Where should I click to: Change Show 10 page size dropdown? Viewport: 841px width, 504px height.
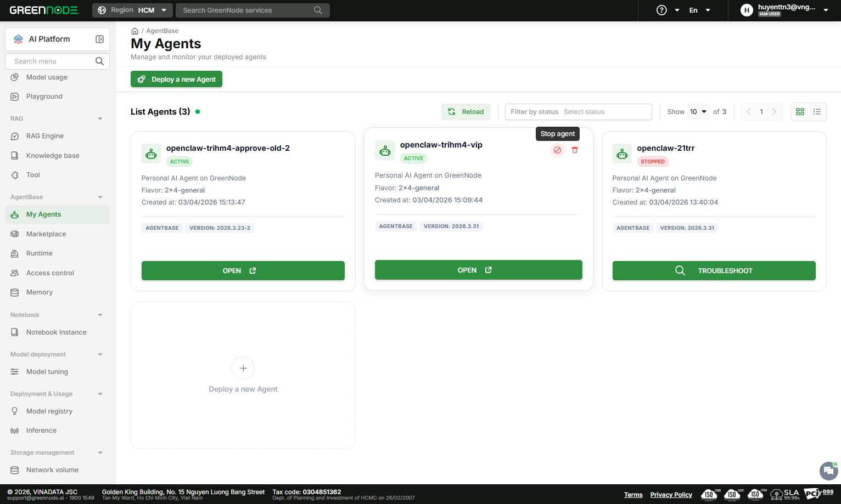(698, 112)
